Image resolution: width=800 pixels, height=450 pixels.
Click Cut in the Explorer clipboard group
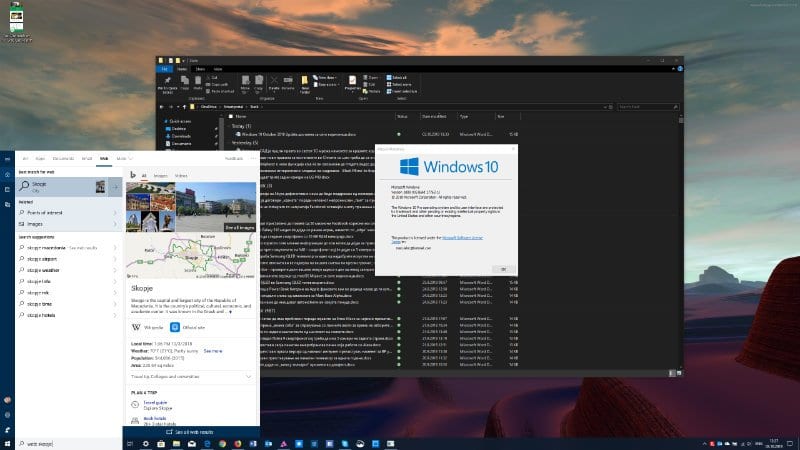point(212,78)
